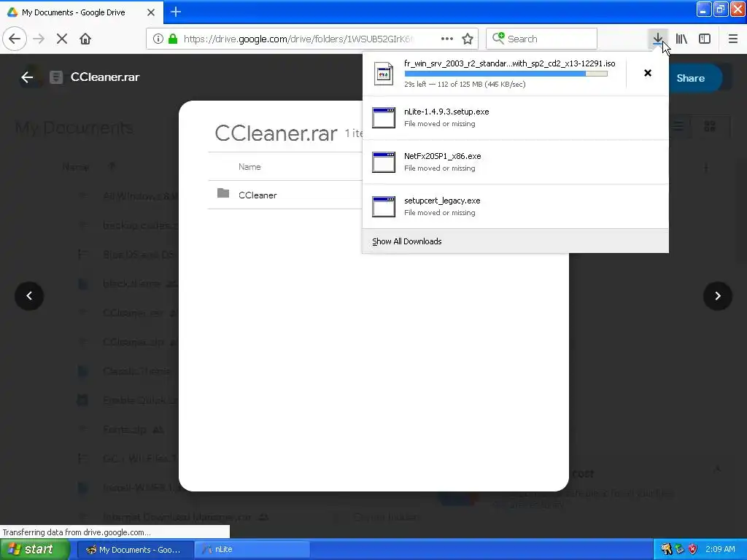
Task: Switch to nLite taskbar window
Action: pos(252,550)
